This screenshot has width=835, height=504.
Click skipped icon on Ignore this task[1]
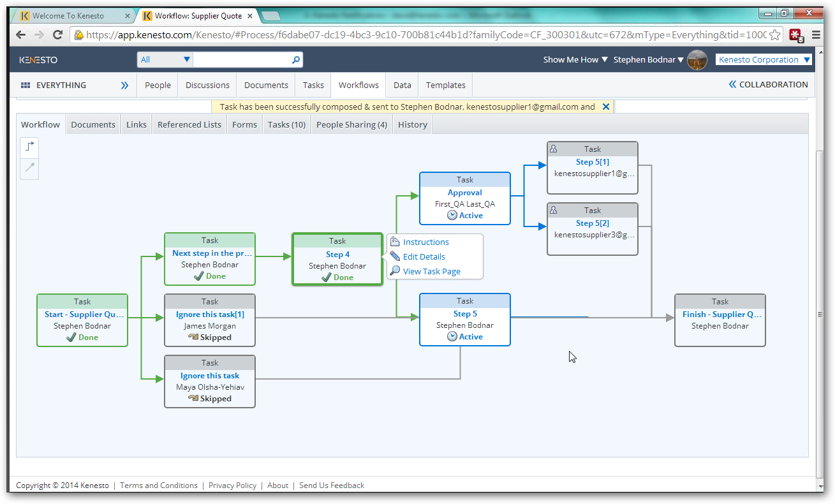[193, 337]
